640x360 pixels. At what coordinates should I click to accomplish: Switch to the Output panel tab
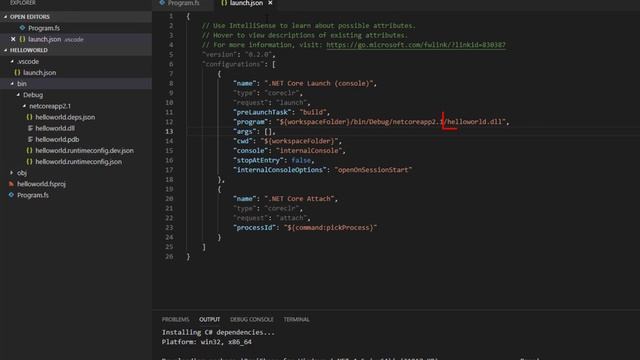(x=209, y=320)
